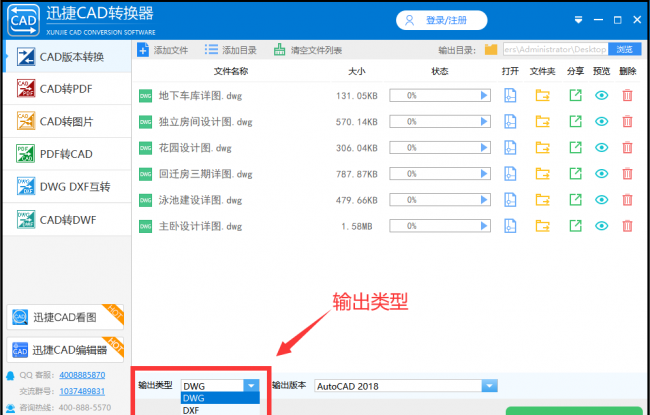The image size is (650, 415).
Task: Switch to CAD转图片 mode
Action: point(67,121)
